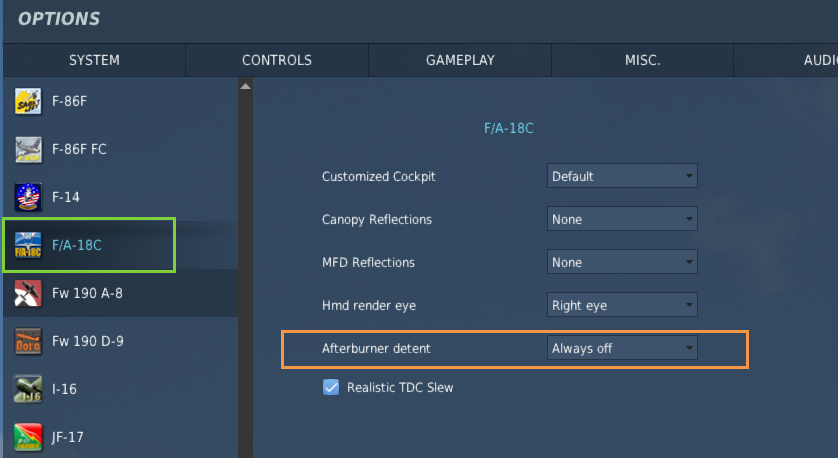Select F/A-18C label in module list
The width and height of the screenshot is (838, 458).
[76, 245]
